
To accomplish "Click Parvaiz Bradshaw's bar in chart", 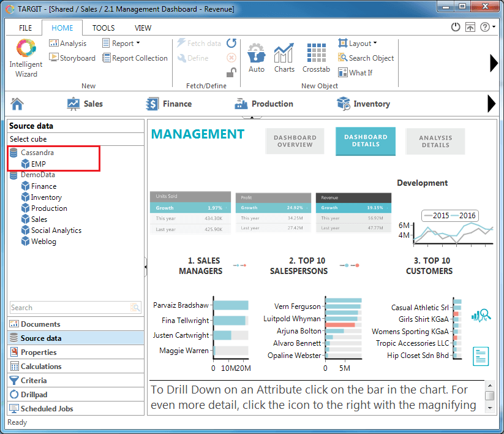I will (x=230, y=305).
